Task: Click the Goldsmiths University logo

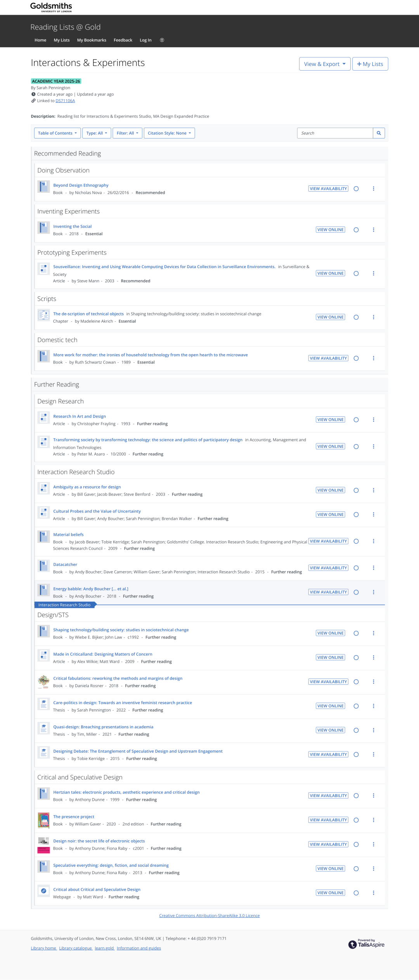Action: (x=51, y=7)
